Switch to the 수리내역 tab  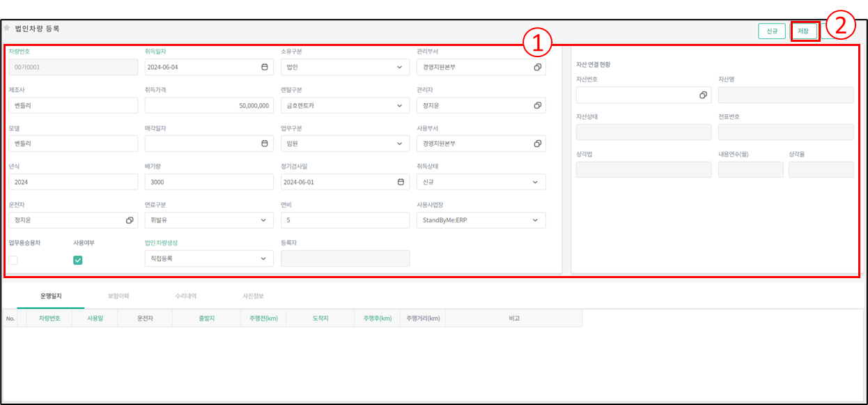(x=186, y=296)
